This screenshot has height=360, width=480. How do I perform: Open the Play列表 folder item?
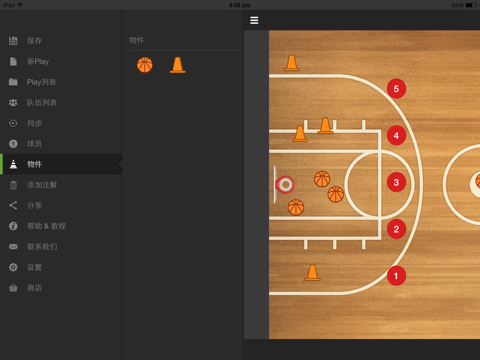pos(61,82)
